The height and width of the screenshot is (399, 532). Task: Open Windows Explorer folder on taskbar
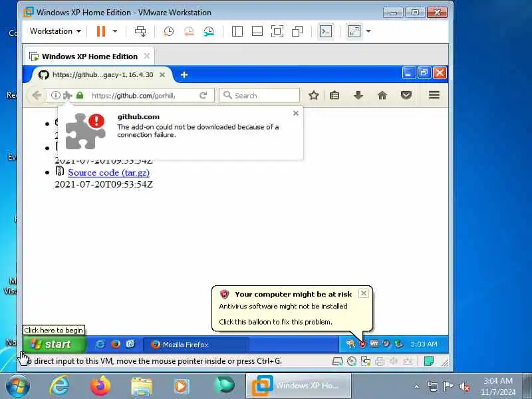coord(142,386)
